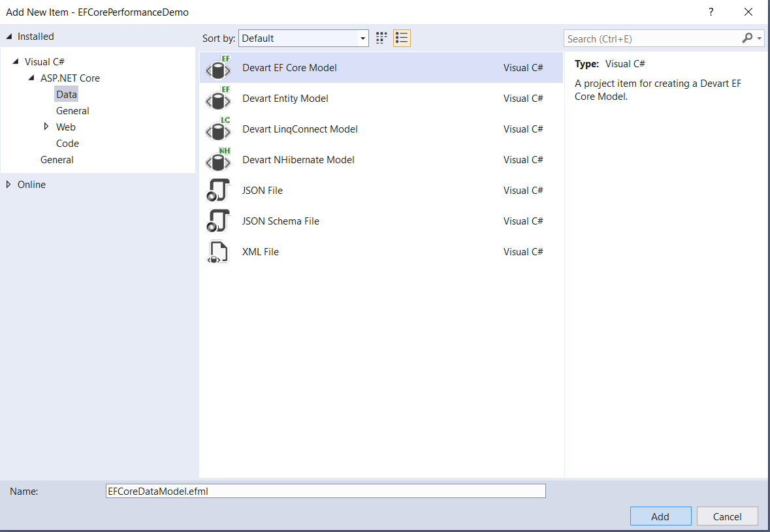The image size is (770, 532).
Task: Open the Sort by Default dropdown
Action: coord(304,39)
